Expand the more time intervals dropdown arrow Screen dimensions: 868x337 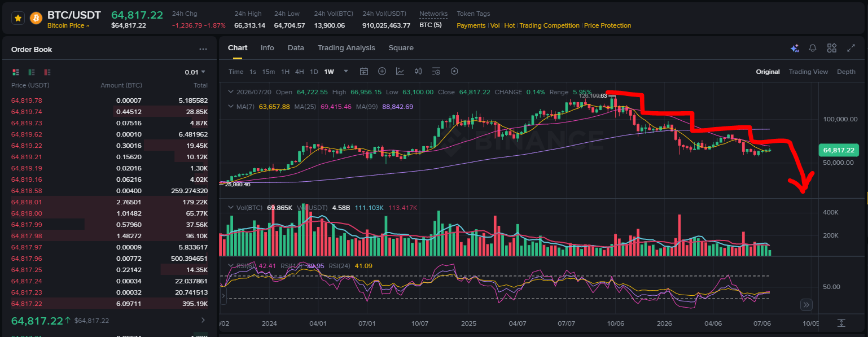tap(346, 72)
